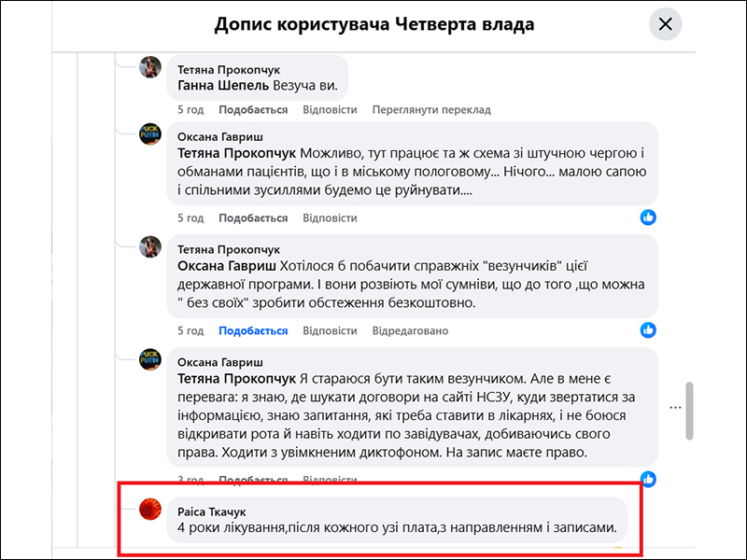747x560 pixels.
Task: Like Оксана Гавриш comment about schema
Action: click(253, 218)
